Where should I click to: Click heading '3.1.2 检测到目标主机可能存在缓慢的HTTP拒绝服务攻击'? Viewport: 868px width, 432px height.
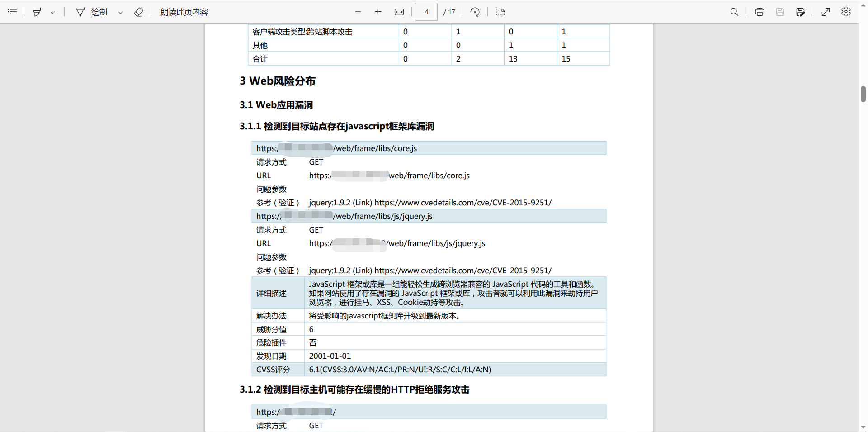(354, 389)
